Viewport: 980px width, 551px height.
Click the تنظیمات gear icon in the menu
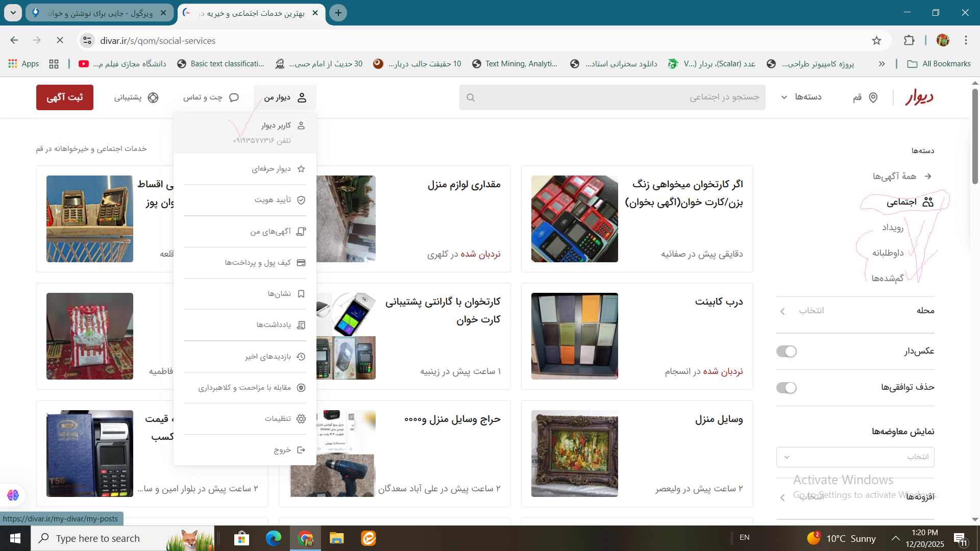click(x=301, y=419)
